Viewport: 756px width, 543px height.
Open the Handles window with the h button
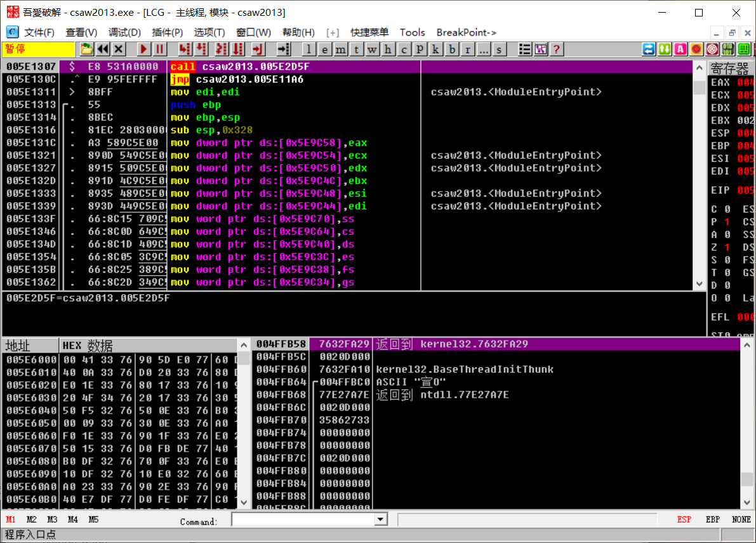(x=388, y=49)
